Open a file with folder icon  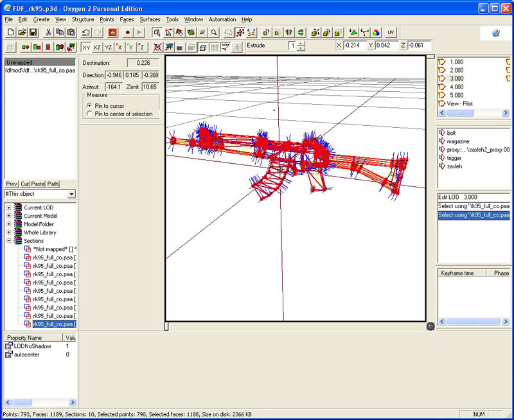pyautogui.click(x=22, y=32)
